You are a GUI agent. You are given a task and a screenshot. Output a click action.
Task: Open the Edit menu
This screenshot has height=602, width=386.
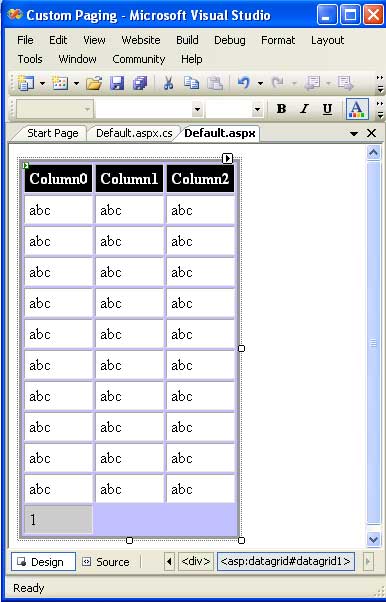pos(58,40)
